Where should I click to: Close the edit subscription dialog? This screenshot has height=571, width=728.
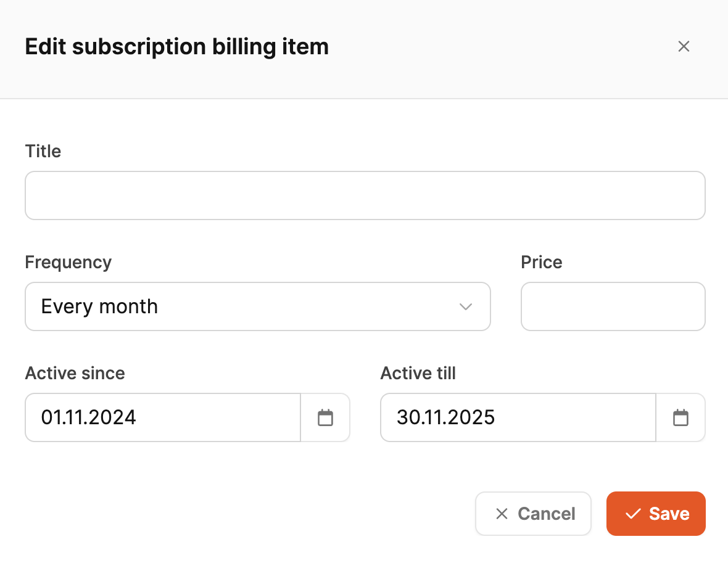684,46
